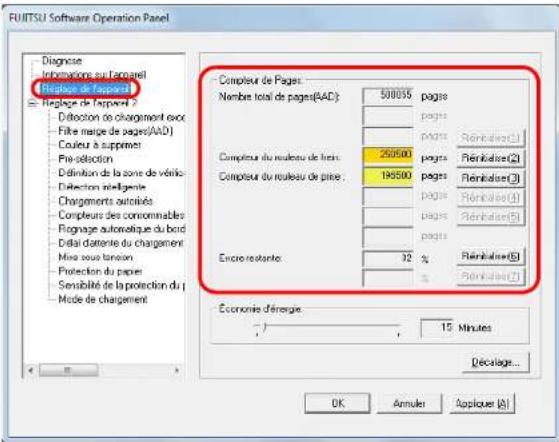559x442 pixels.
Task: Click tree horizontal scrollbar right arrow
Action: point(177,370)
